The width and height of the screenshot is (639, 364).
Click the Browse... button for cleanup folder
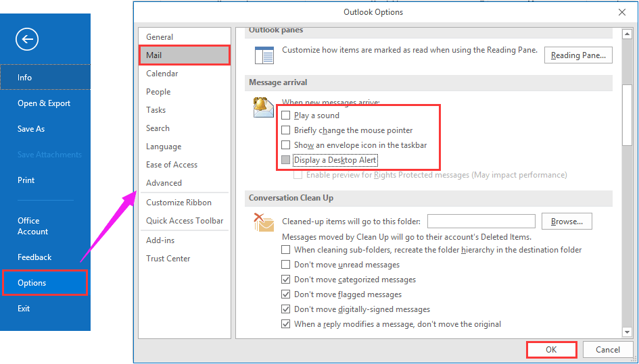[x=567, y=222]
